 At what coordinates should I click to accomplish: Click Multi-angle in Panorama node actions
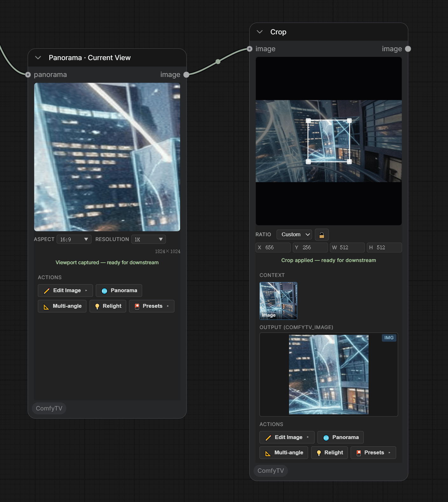pyautogui.click(x=62, y=306)
